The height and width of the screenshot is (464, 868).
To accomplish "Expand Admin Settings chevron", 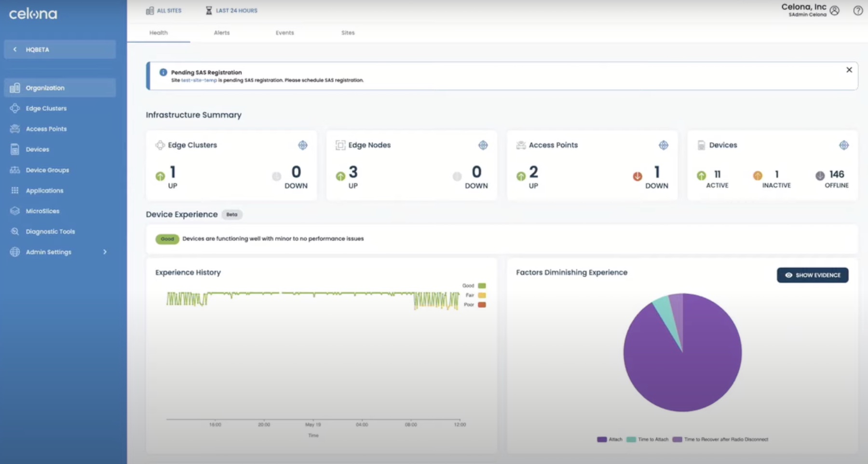I will click(105, 252).
